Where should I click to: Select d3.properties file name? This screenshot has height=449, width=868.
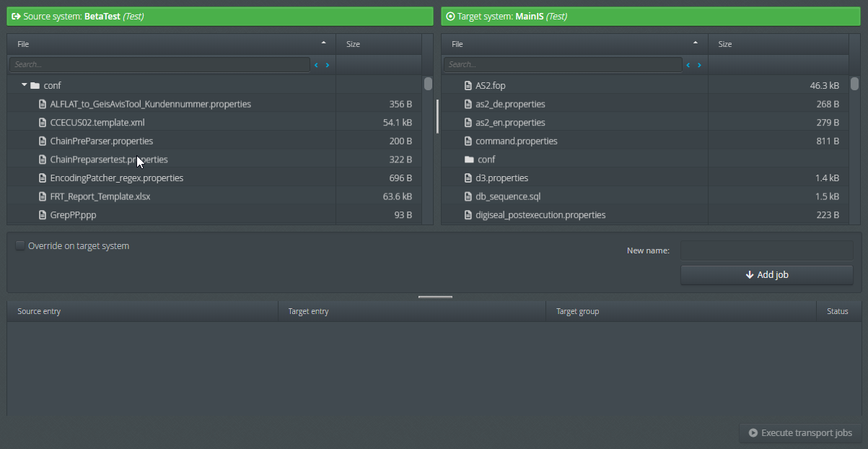tap(502, 178)
